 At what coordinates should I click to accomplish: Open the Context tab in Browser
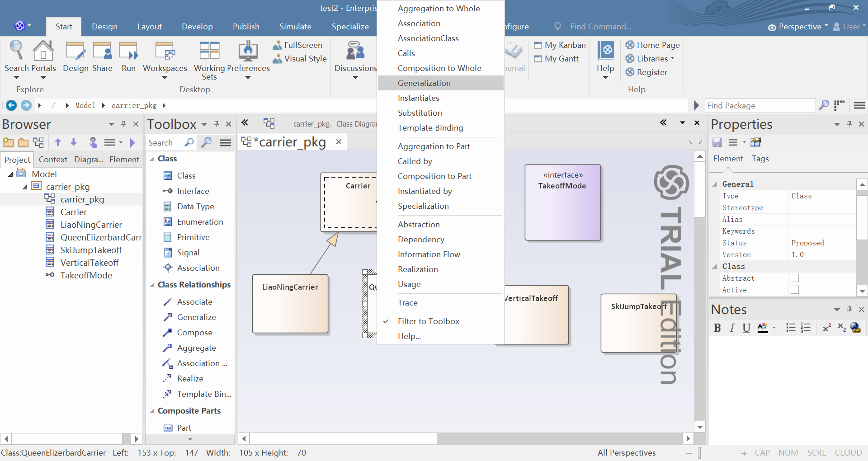pyautogui.click(x=53, y=160)
